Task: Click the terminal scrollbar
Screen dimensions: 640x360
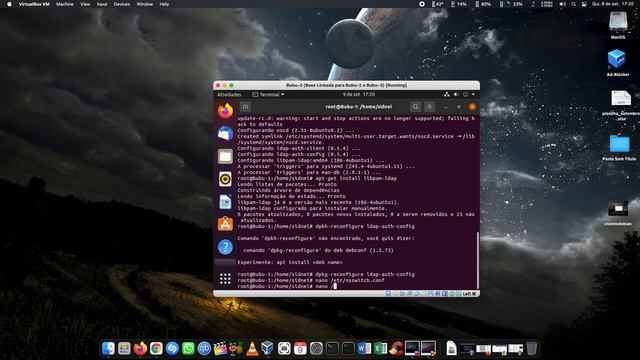Action: pyautogui.click(x=478, y=260)
